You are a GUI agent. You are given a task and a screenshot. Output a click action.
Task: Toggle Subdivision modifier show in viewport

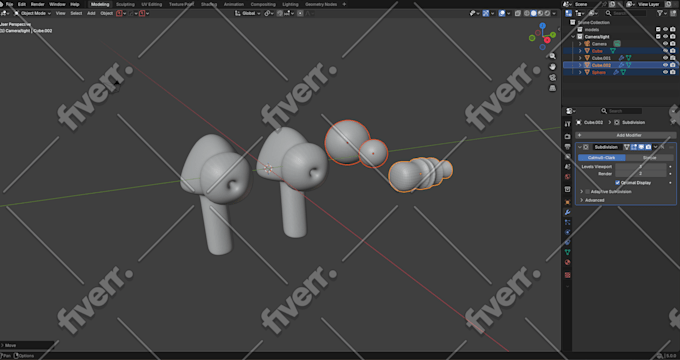pos(641,147)
